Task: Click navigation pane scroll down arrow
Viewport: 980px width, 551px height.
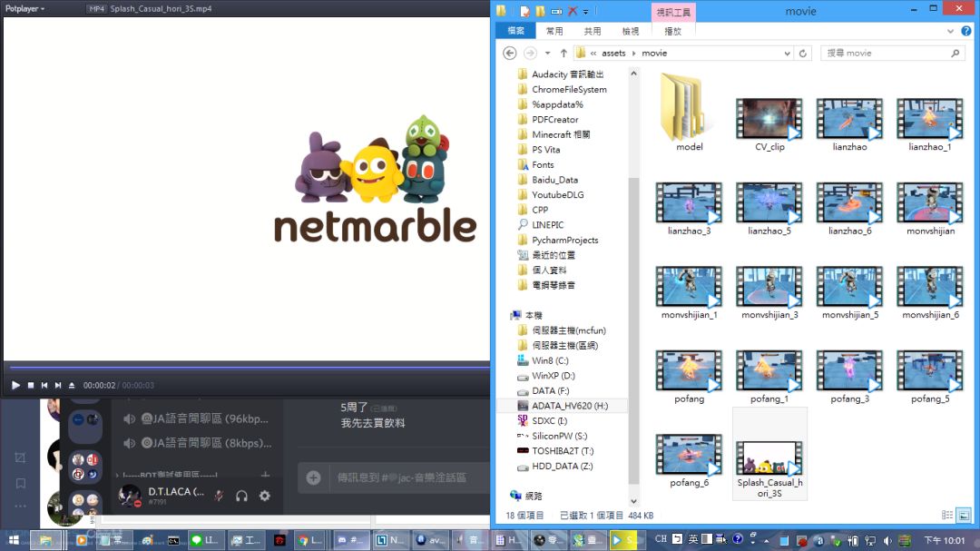Action: click(x=633, y=501)
